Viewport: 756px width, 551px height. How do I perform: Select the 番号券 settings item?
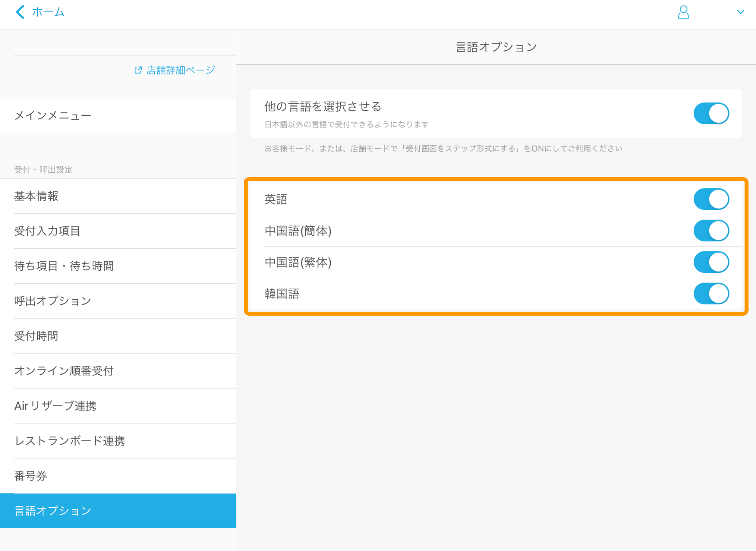click(30, 476)
